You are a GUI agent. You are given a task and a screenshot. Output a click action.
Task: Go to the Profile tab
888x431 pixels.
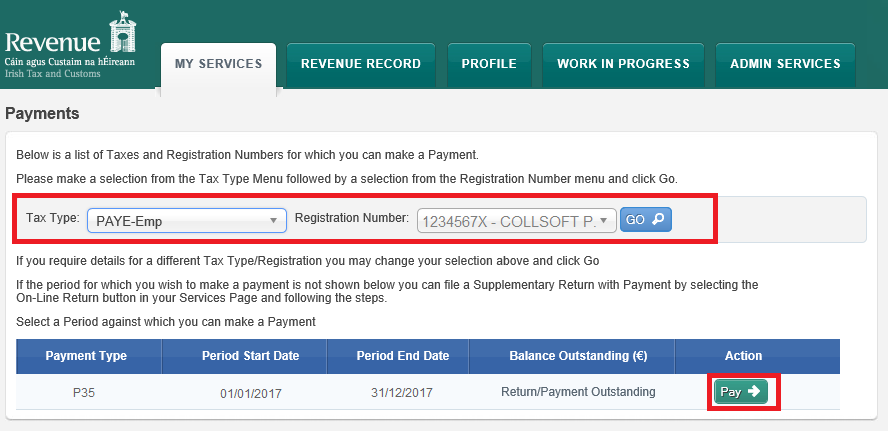coord(489,64)
